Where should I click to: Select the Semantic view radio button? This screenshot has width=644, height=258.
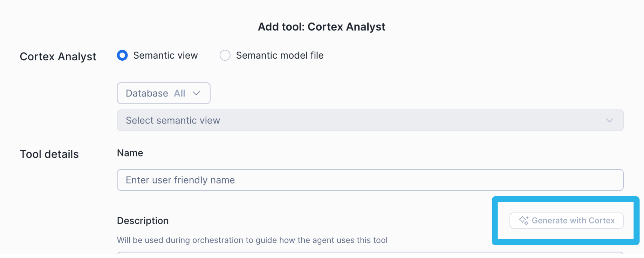tap(122, 55)
